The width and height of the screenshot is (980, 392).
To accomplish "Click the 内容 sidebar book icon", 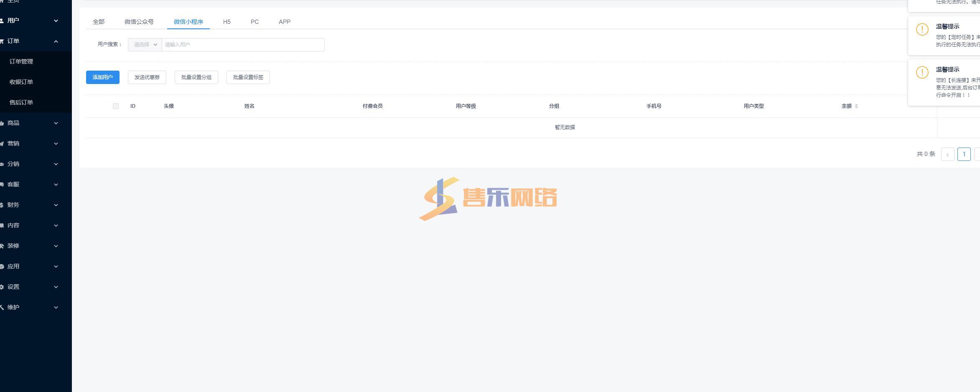I will point(2,225).
